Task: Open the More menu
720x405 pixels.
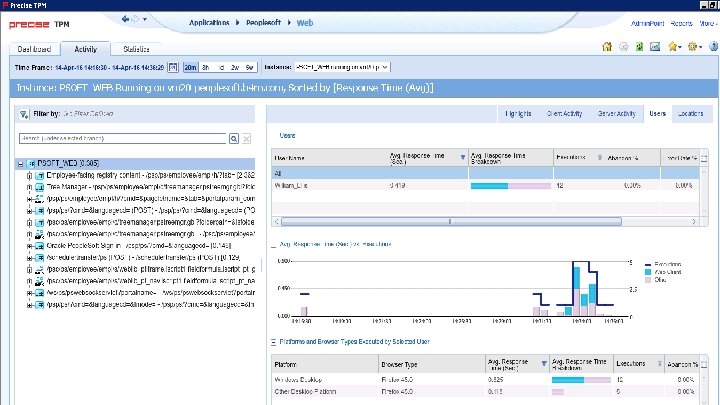Action: 708,23
